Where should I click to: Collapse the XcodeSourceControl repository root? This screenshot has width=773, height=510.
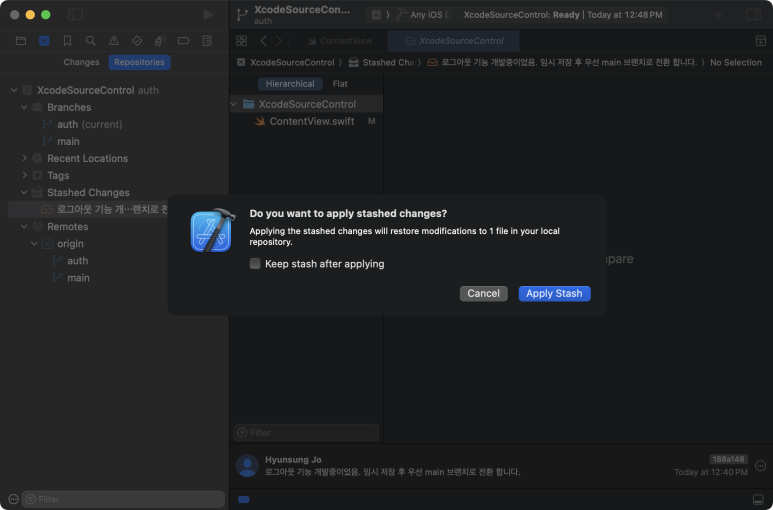pyautogui.click(x=14, y=90)
